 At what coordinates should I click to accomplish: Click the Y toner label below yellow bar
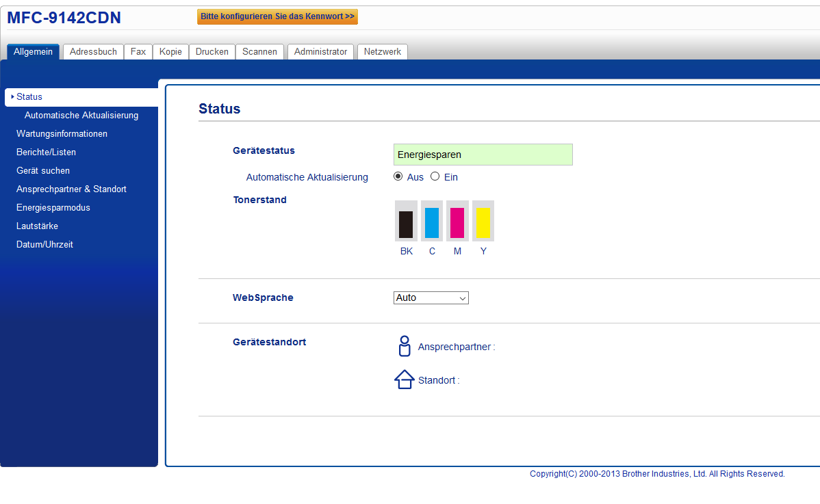(483, 251)
